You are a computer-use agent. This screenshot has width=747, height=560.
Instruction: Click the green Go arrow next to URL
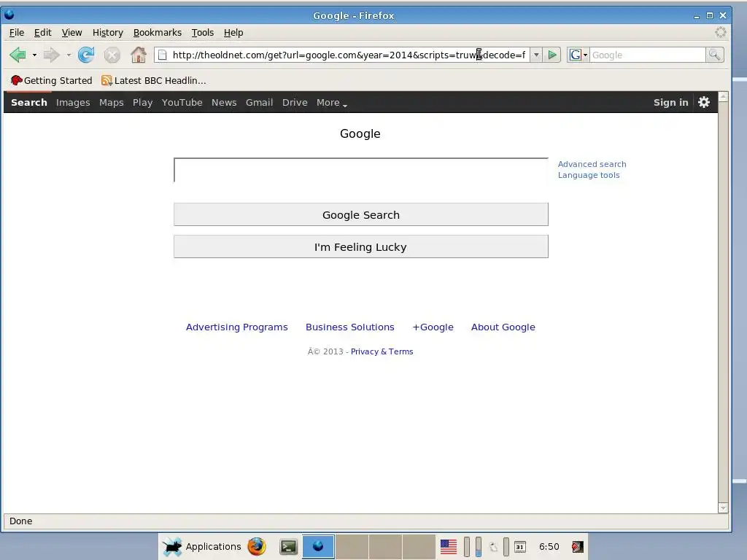552,55
